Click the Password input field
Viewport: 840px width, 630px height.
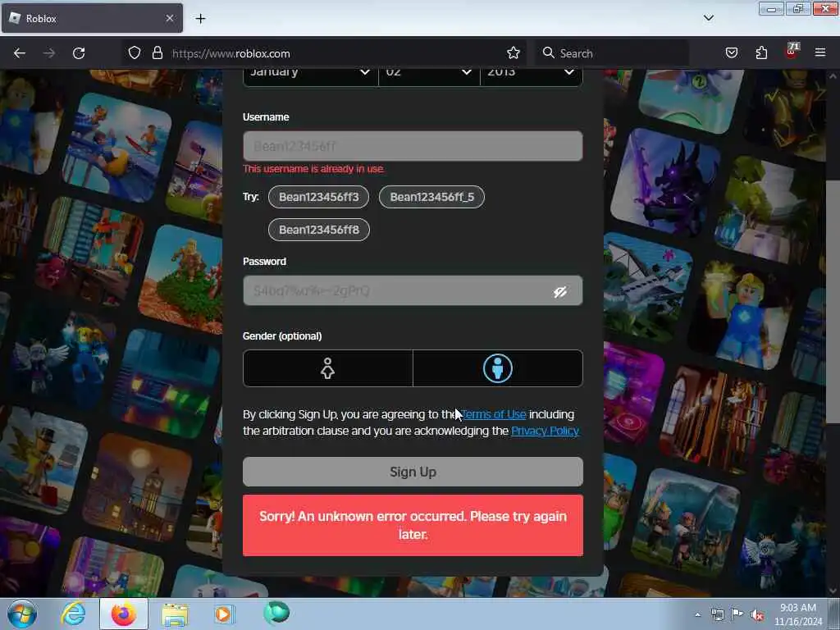413,290
